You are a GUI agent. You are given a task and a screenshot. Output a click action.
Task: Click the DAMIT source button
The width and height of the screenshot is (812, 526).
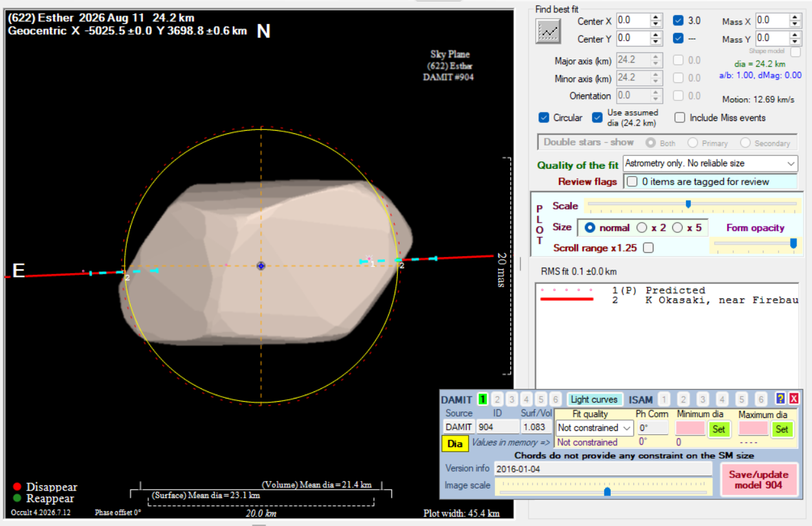pyautogui.click(x=459, y=427)
